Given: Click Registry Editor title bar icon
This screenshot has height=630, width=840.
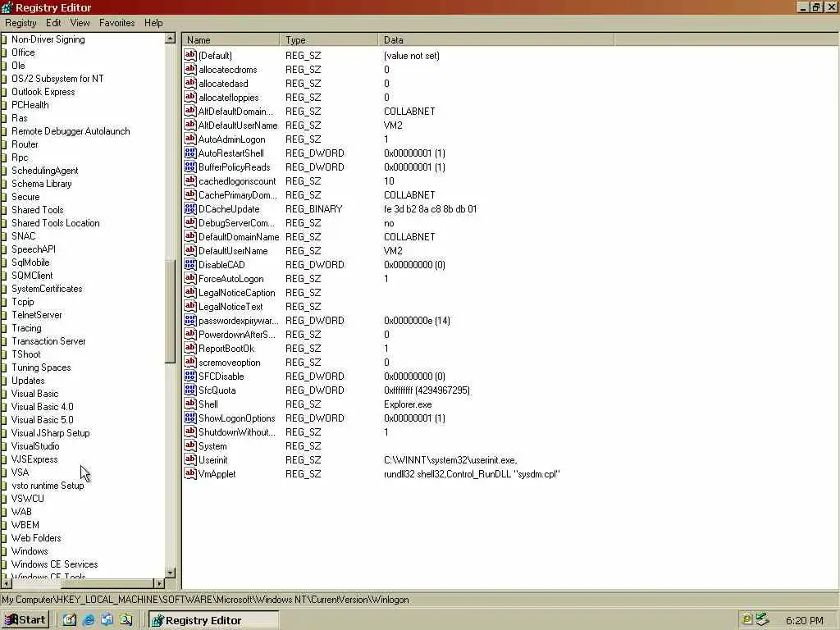Looking at the screenshot, I should pos(7,7).
